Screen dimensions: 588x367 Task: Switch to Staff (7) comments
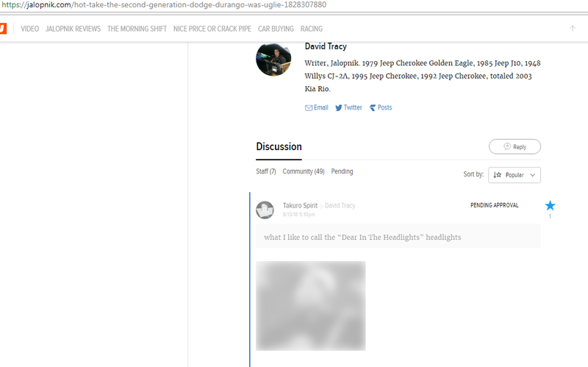(266, 171)
